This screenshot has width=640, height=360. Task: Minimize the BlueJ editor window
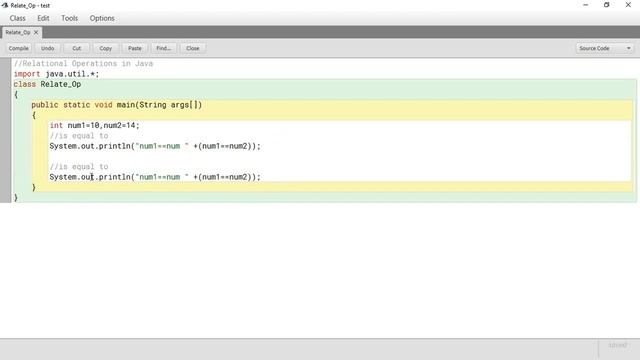pyautogui.click(x=586, y=5)
